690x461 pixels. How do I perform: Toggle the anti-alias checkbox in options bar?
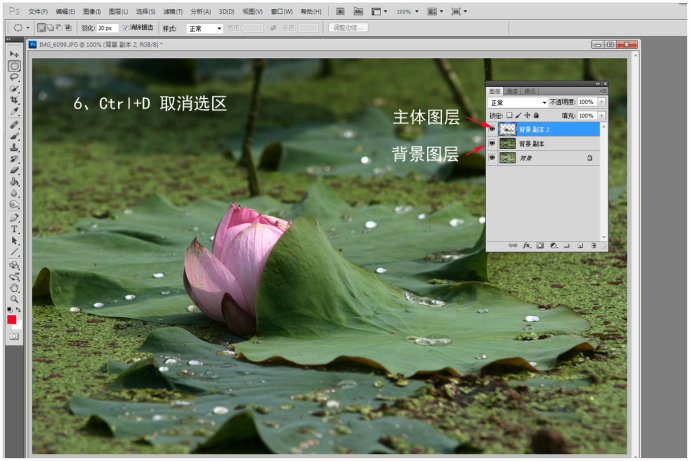click(125, 28)
